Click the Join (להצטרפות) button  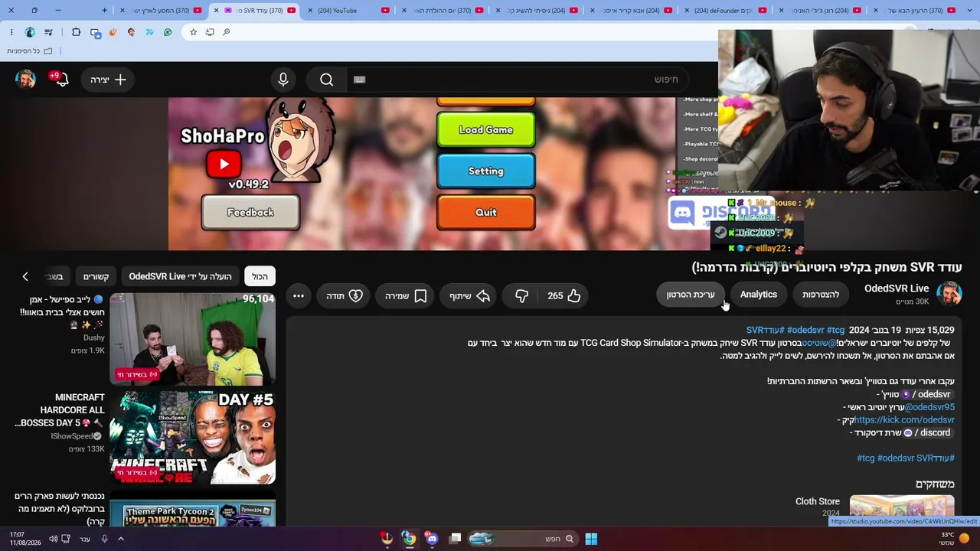point(821,295)
